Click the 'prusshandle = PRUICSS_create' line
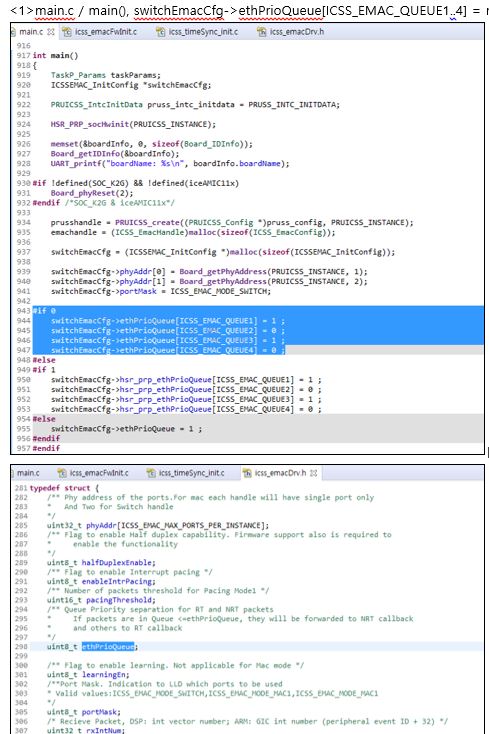The width and height of the screenshot is (489, 734). click(x=232, y=222)
